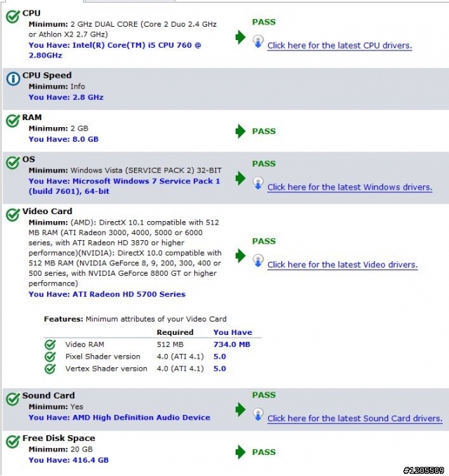Click the OS green checkmark icon
This screenshot has width=449, height=476.
pyautogui.click(x=13, y=163)
